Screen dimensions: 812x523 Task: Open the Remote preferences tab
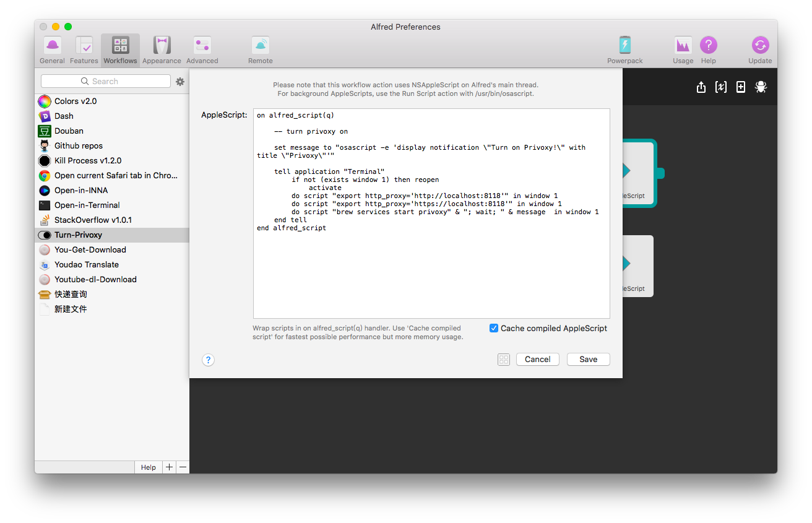point(260,50)
